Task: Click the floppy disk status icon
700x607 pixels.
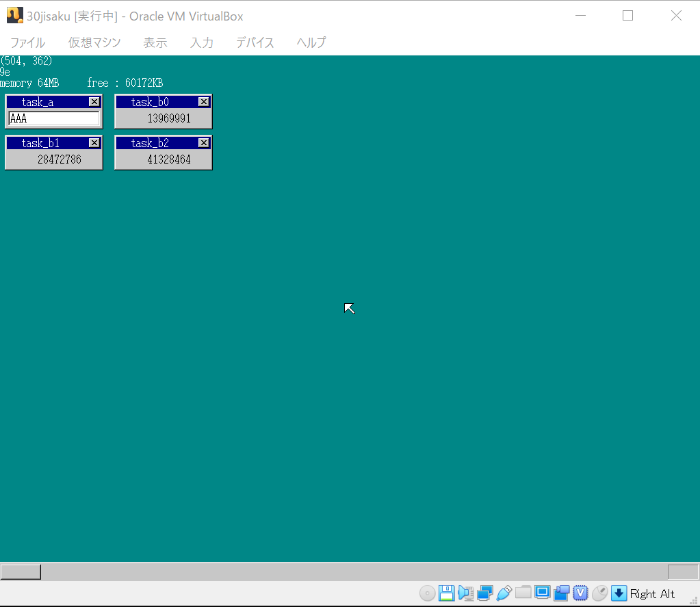Action: tap(446, 593)
